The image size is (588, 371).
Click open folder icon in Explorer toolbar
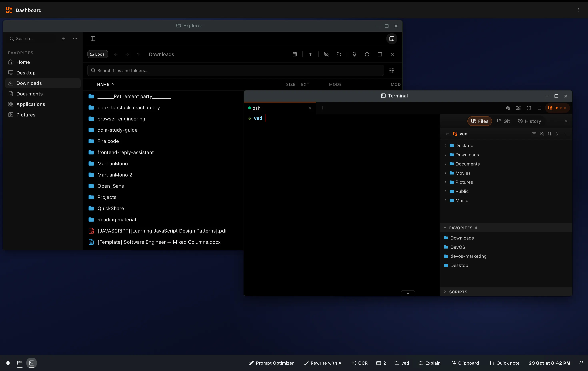[x=339, y=54]
